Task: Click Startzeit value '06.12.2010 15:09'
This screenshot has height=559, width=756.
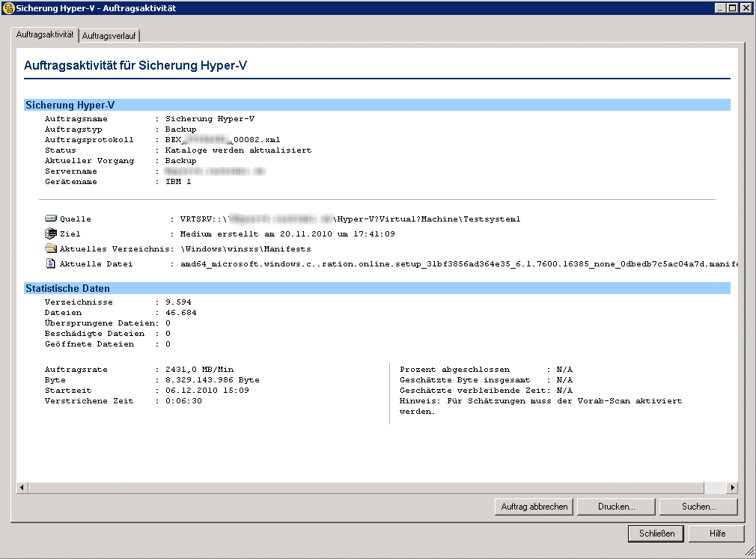Action: coord(207,391)
